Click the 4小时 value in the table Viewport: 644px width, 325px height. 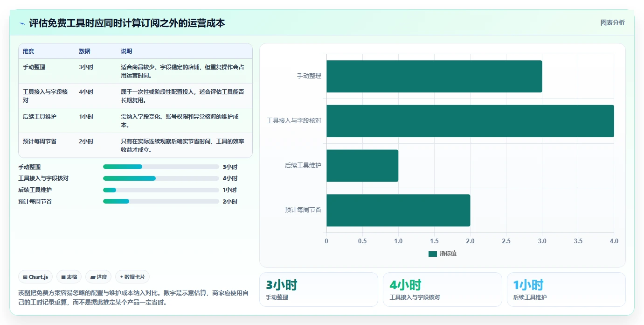point(86,92)
